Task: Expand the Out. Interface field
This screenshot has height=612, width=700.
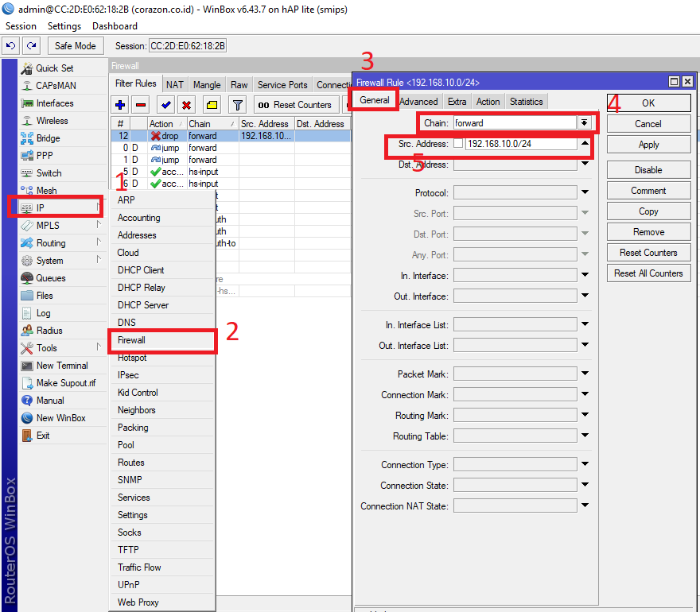Action: (585, 296)
